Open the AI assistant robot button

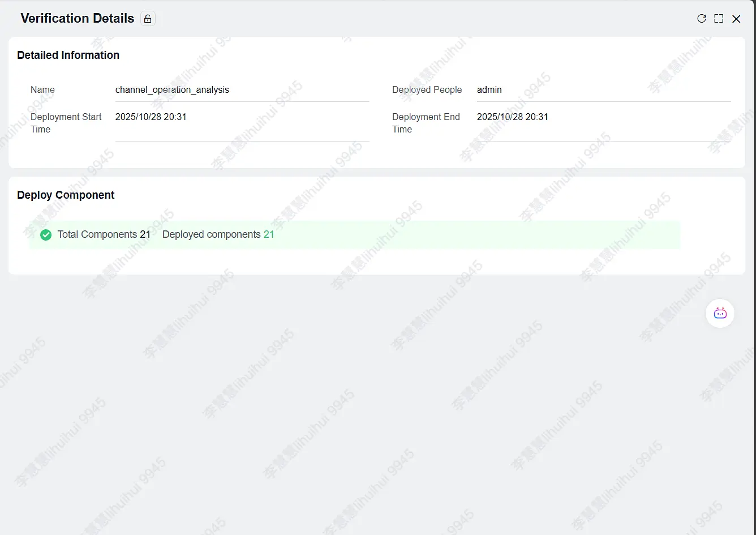(720, 313)
